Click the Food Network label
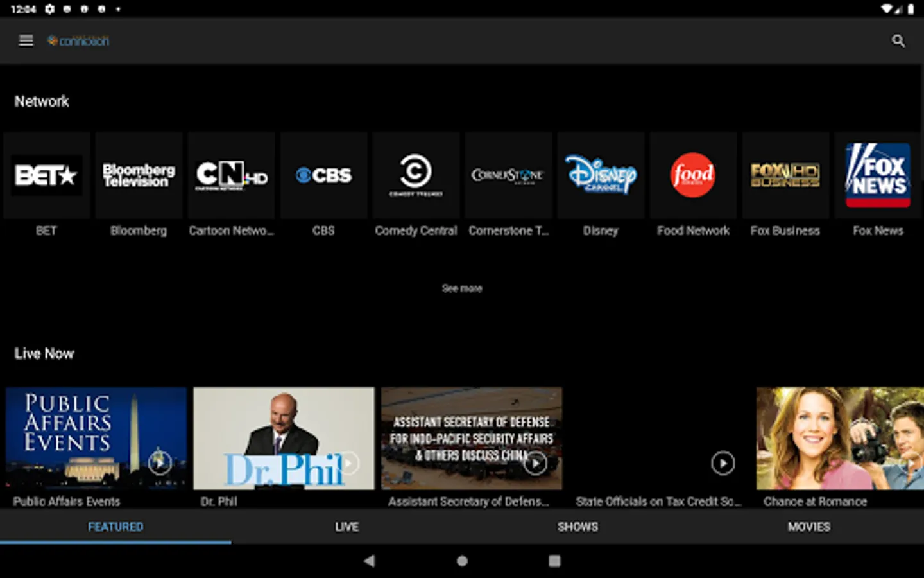 pyautogui.click(x=693, y=231)
